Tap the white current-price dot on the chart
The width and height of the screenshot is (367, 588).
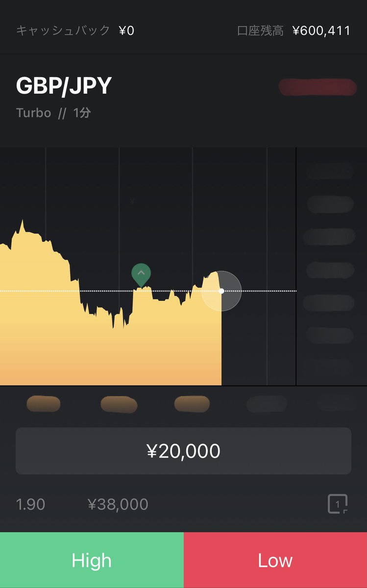point(221,291)
